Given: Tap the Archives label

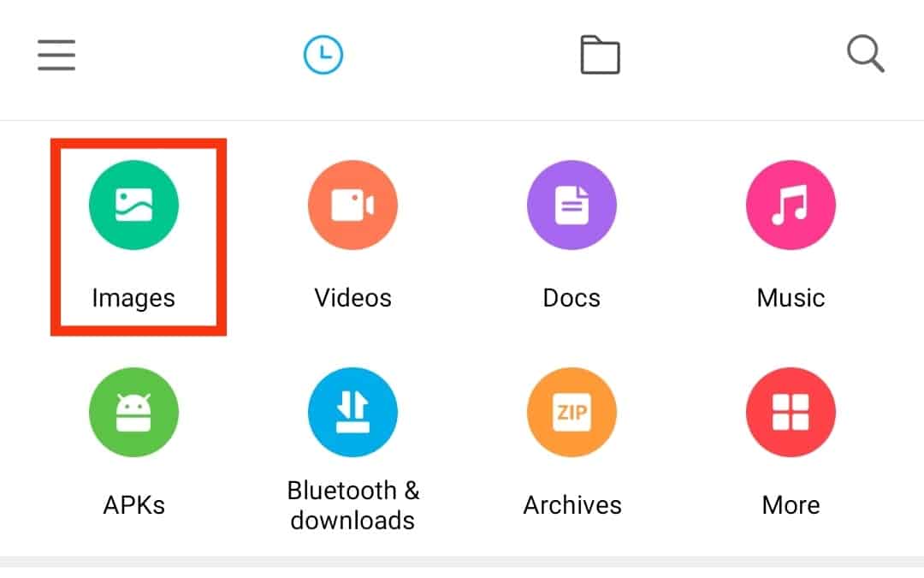Looking at the screenshot, I should pos(572,505).
